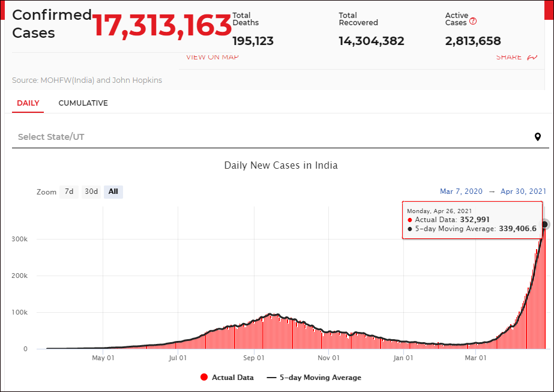This screenshot has width=554, height=392.
Task: Click the black moving average marker dot
Action: (x=544, y=224)
